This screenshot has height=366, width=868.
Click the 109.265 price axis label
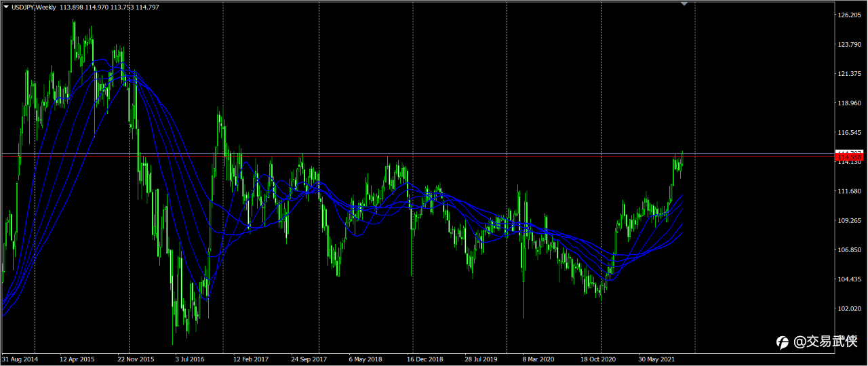click(850, 221)
